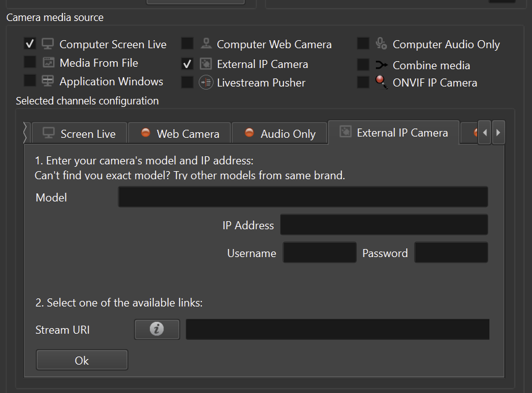Viewport: 532px width, 393px height.
Task: Focus the IP Address input field
Action: click(383, 225)
